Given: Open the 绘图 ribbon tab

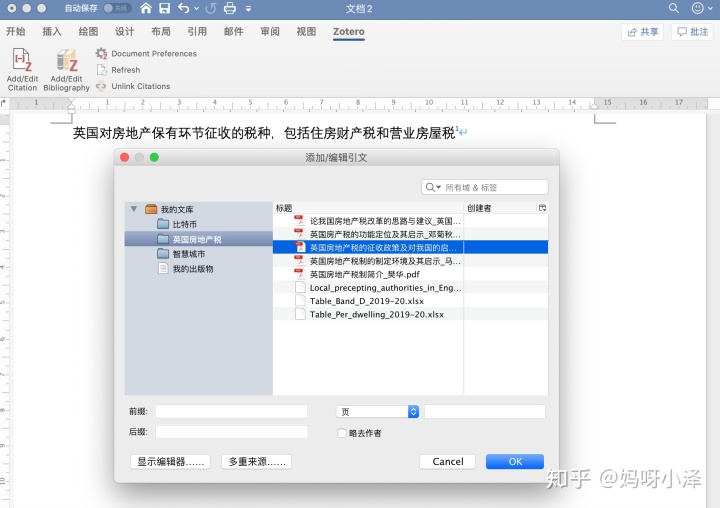Looking at the screenshot, I should [x=88, y=31].
